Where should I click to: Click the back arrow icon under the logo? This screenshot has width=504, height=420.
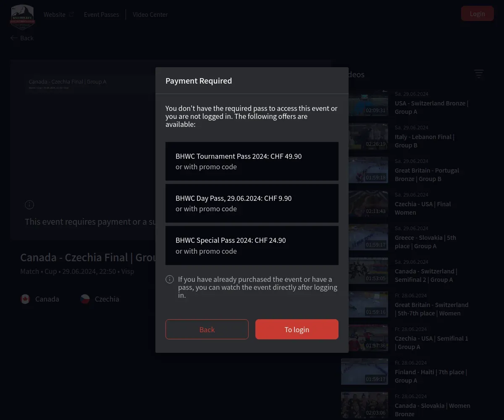click(x=14, y=38)
